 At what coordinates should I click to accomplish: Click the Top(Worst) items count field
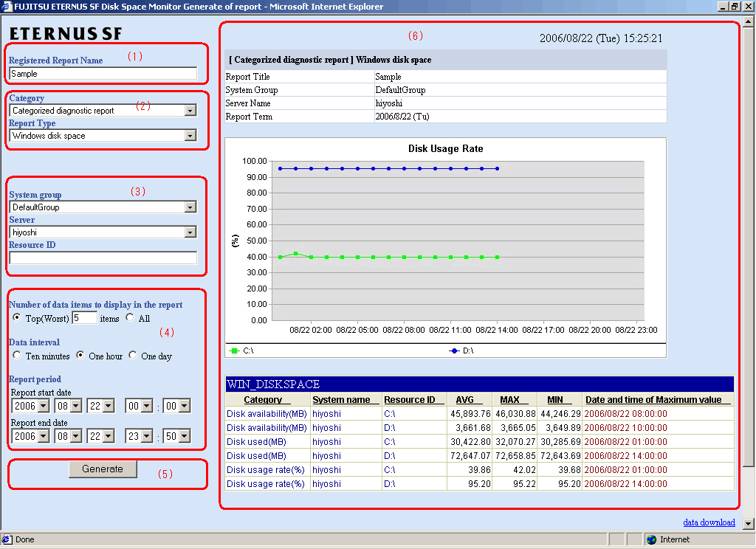tap(84, 318)
